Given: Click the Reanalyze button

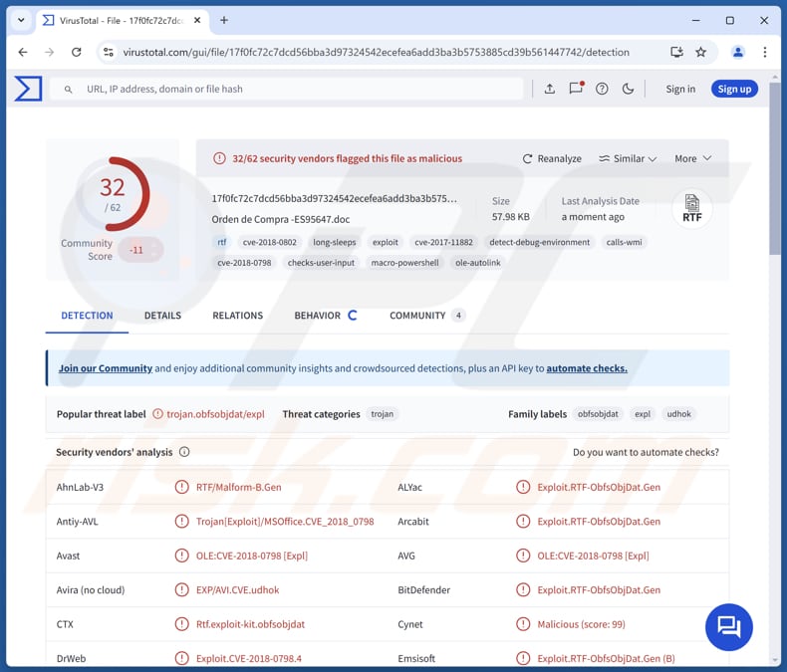Looking at the screenshot, I should pos(552,158).
